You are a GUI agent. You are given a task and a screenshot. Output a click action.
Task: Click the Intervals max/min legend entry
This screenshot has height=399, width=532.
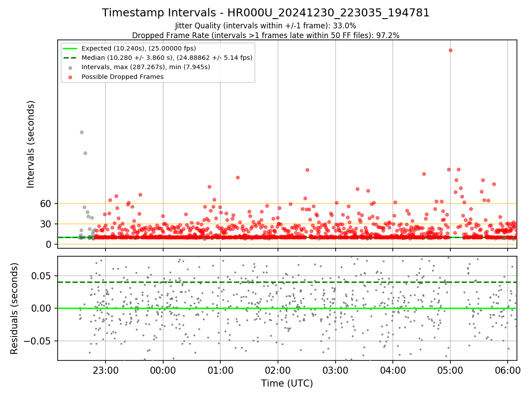tap(139, 67)
